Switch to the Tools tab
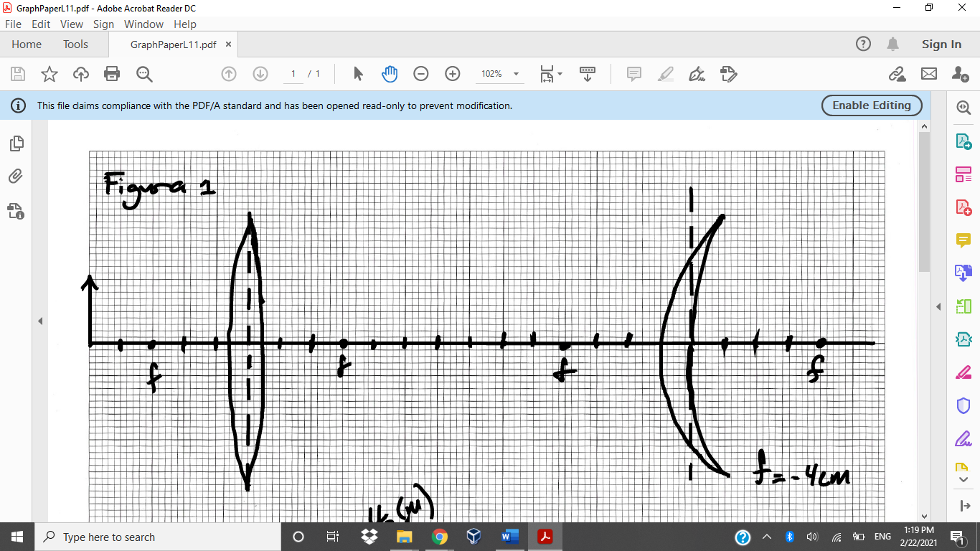 click(75, 44)
